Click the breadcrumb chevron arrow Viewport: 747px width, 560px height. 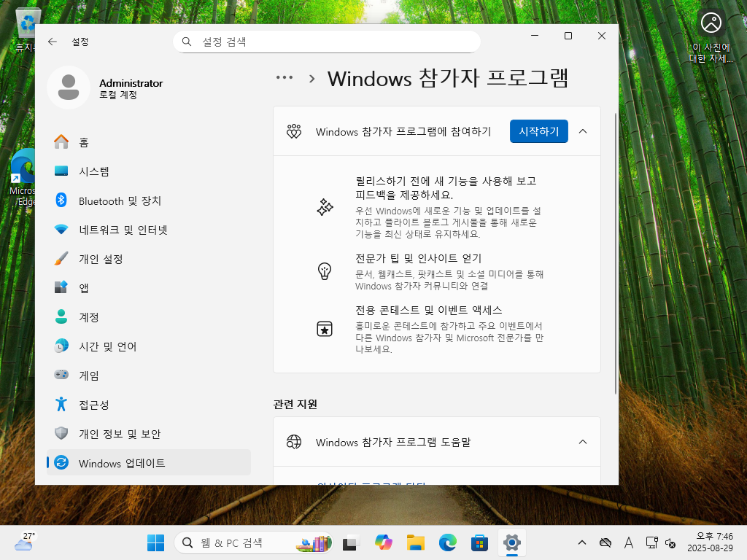click(x=312, y=79)
